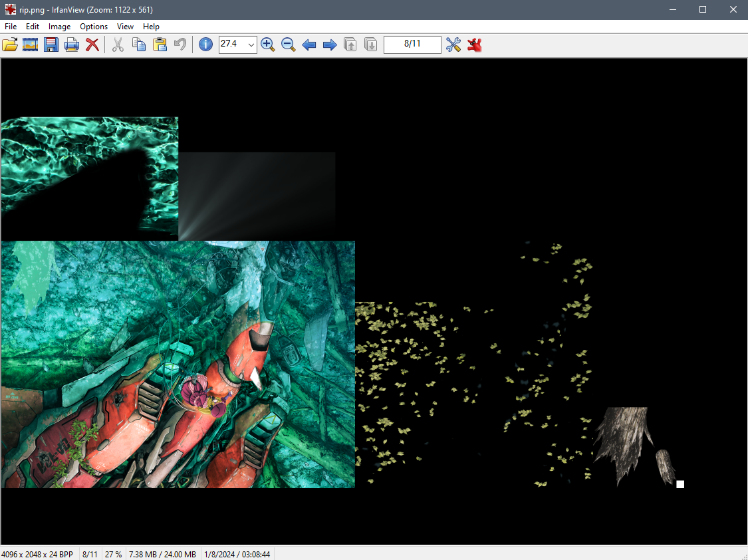The height and width of the screenshot is (560, 748).
Task: Click the 27 % status bar entry
Action: tap(113, 554)
